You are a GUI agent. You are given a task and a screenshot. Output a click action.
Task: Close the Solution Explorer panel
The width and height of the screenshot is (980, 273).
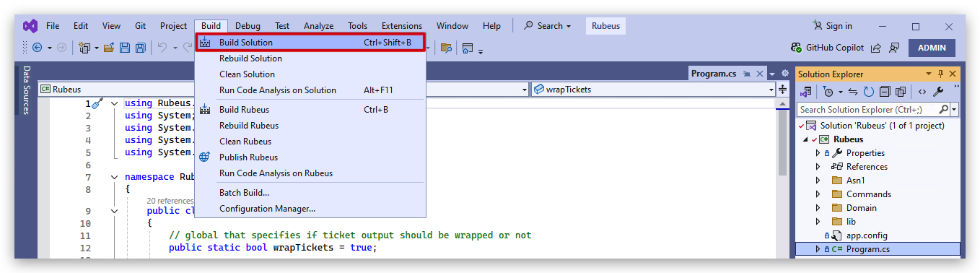point(953,74)
